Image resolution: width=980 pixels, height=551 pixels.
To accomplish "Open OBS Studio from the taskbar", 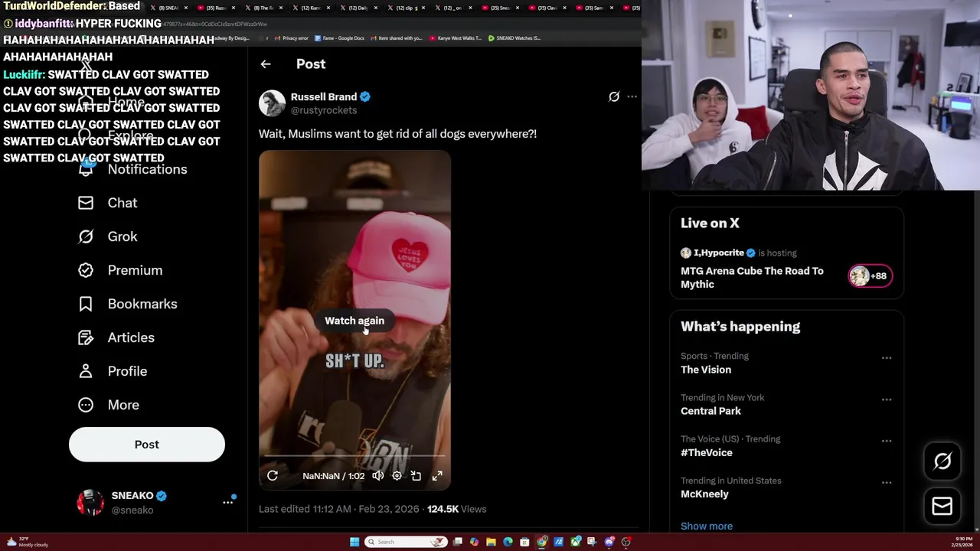I will (626, 542).
